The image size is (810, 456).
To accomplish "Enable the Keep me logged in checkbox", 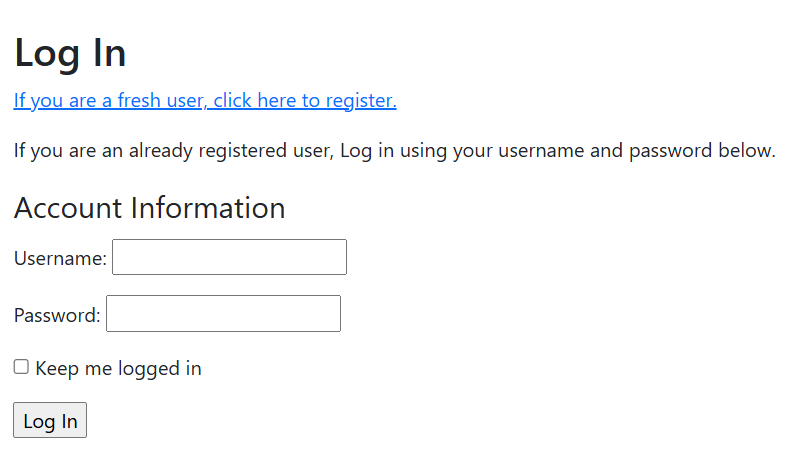I will tap(21, 367).
